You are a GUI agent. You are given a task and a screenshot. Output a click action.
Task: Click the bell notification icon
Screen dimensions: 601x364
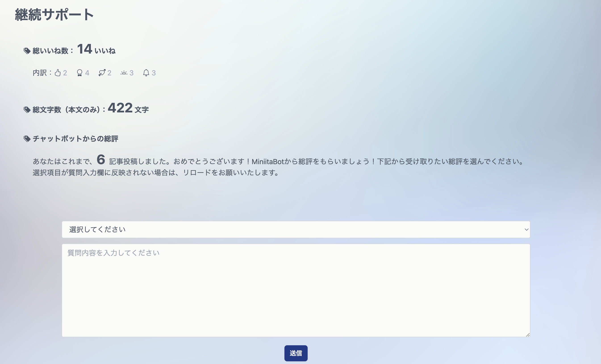pyautogui.click(x=147, y=73)
